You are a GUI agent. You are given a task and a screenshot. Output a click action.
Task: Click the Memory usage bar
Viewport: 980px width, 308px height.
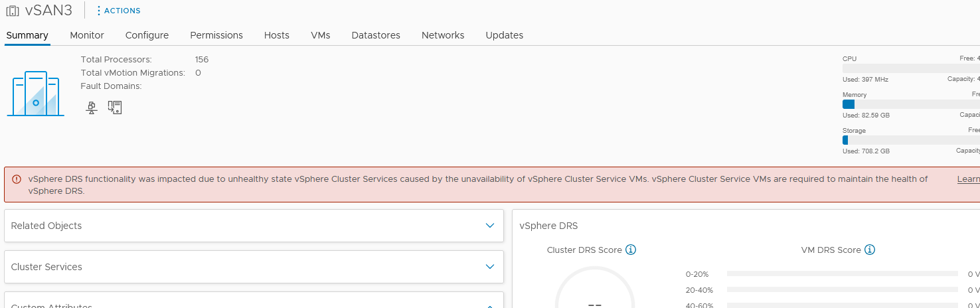[911, 104]
